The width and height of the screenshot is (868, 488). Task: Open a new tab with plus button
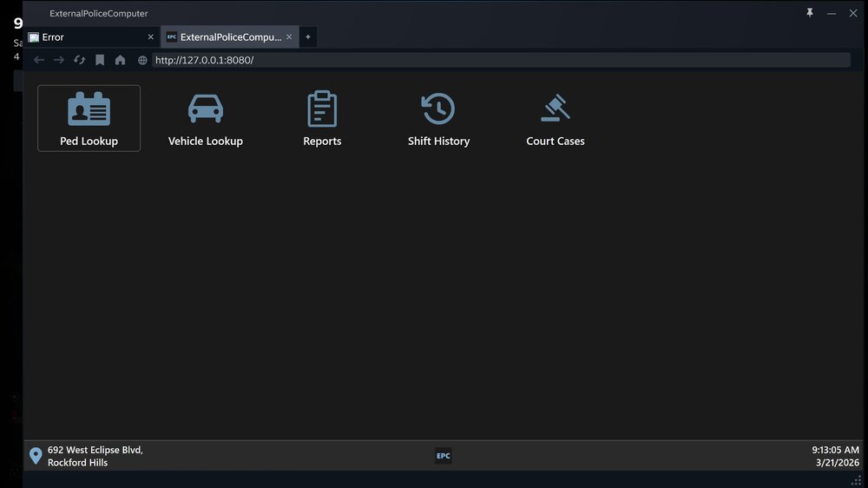pos(308,37)
